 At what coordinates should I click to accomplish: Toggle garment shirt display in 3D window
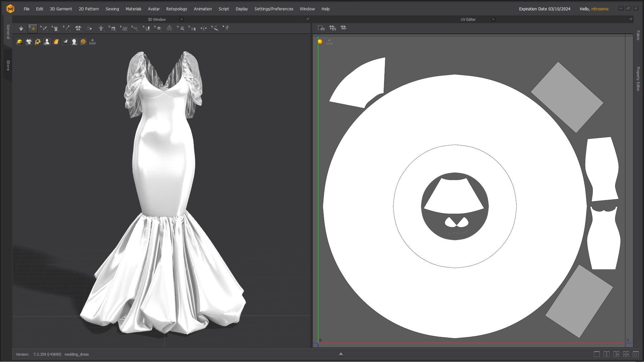(29, 42)
